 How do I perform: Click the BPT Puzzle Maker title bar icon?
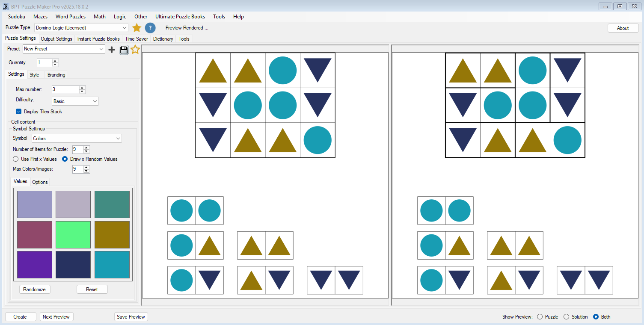click(x=5, y=6)
